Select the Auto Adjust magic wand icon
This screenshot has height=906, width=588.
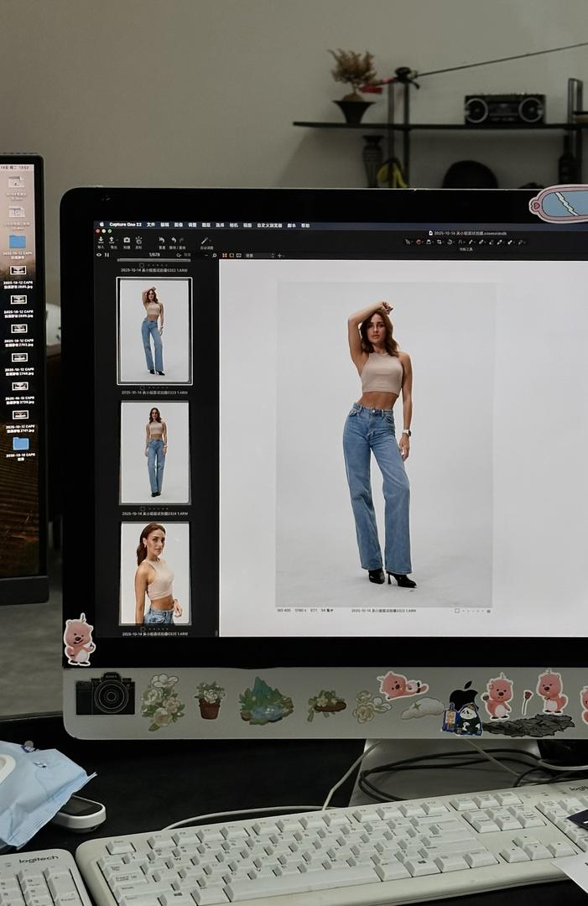click(x=205, y=241)
